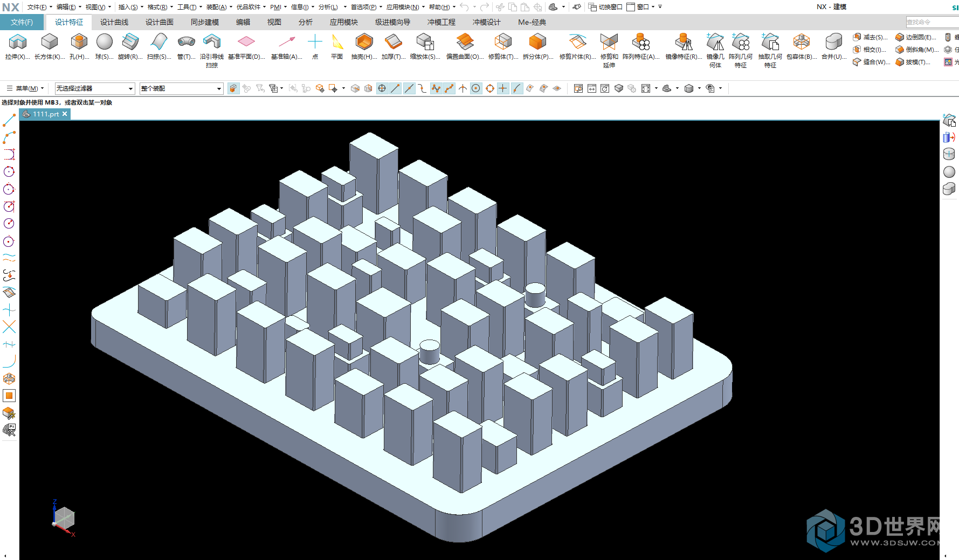The width and height of the screenshot is (959, 560).
Task: Toggle midpoint snap option
Action: pyautogui.click(x=409, y=88)
